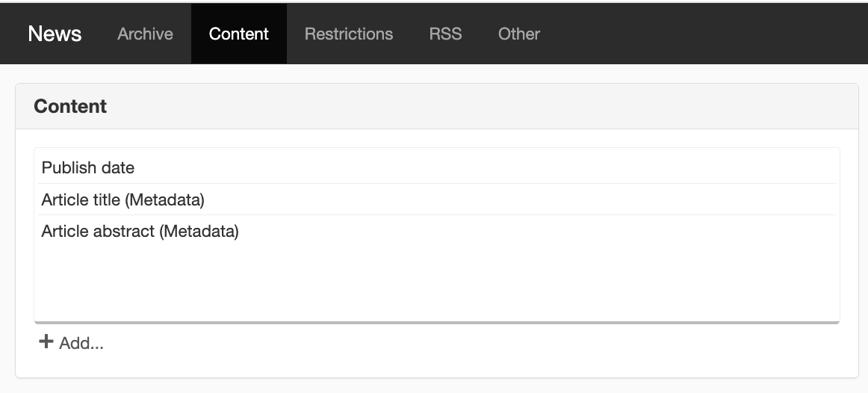Open the Restrictions tab

tap(349, 34)
